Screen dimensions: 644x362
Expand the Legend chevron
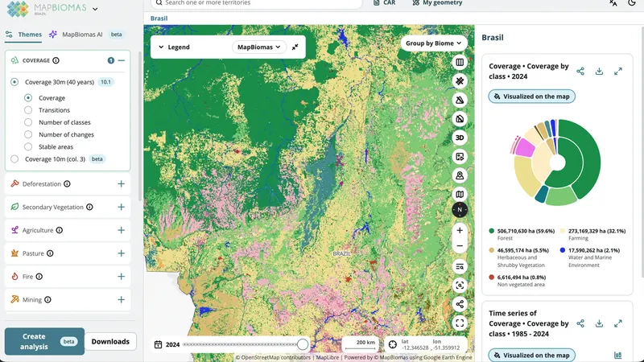tap(162, 47)
